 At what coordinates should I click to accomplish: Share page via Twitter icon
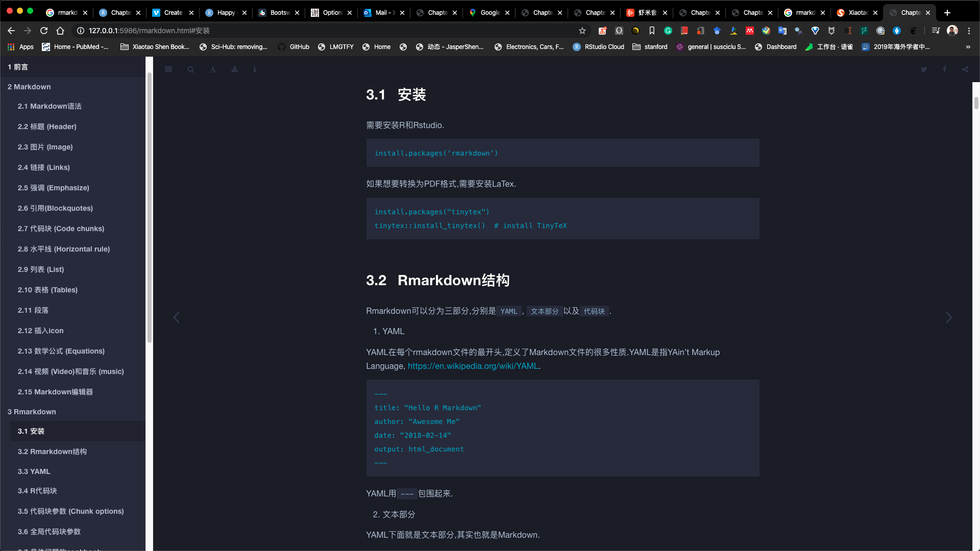click(923, 69)
